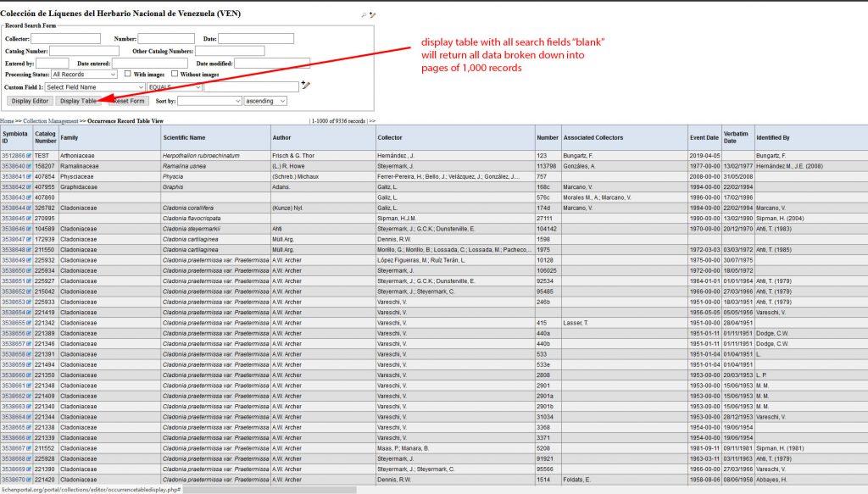Click the magnifier search icon beside the collection title
The width and height of the screenshot is (868, 494).
point(364,15)
